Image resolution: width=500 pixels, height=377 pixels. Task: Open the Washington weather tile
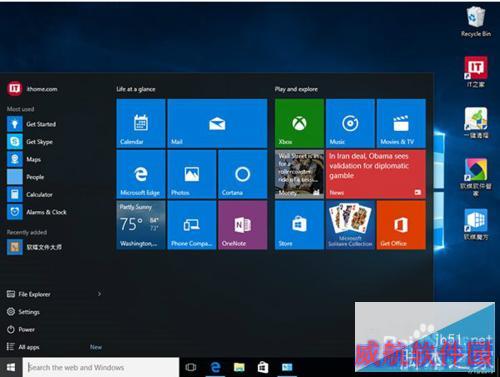141,225
